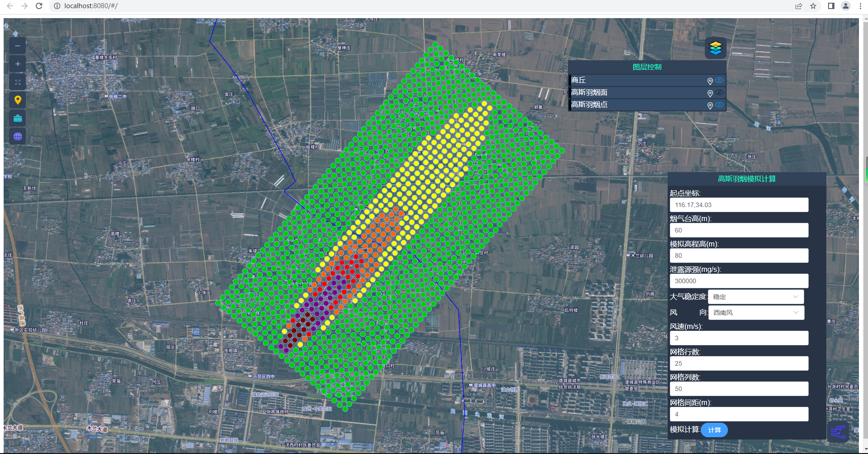Hide the 高斯羽烟点 layer via eye icon
The image size is (868, 454).
coord(719,105)
